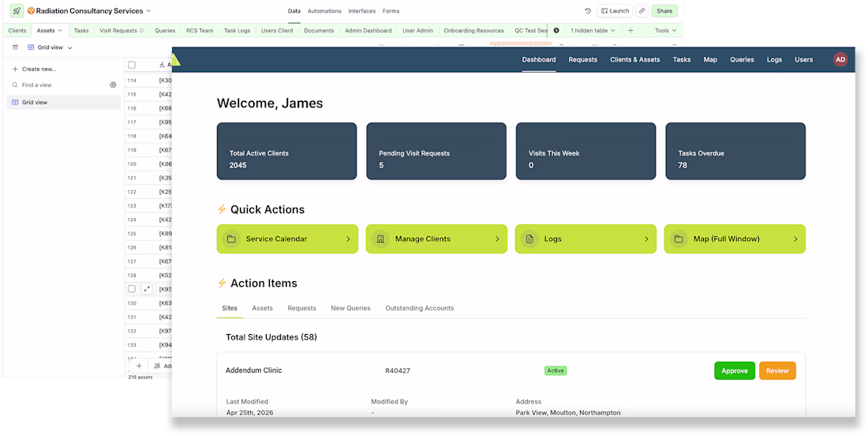
Task: Click the folder icon on Map (Full Window)
Action: pyautogui.click(x=679, y=239)
